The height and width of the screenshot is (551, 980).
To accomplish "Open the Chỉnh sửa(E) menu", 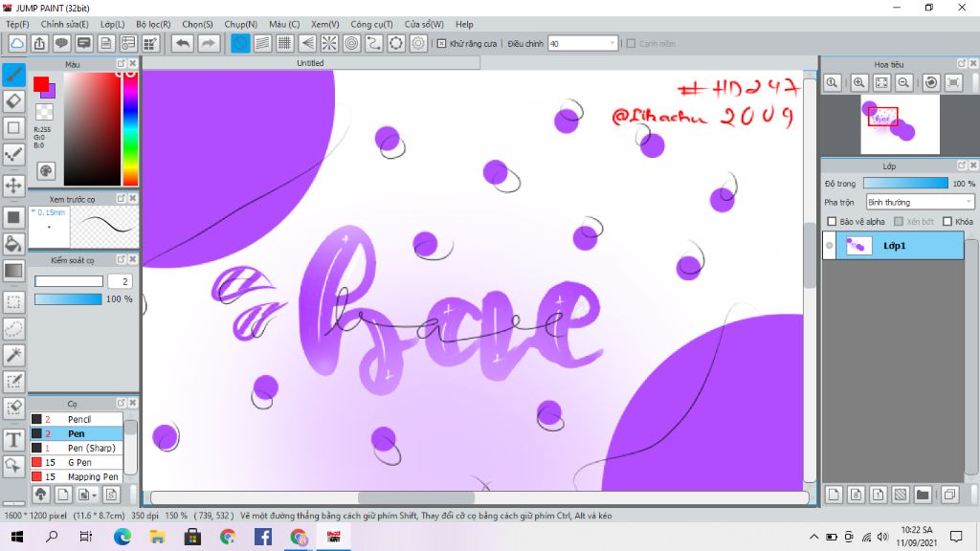I will [x=64, y=24].
